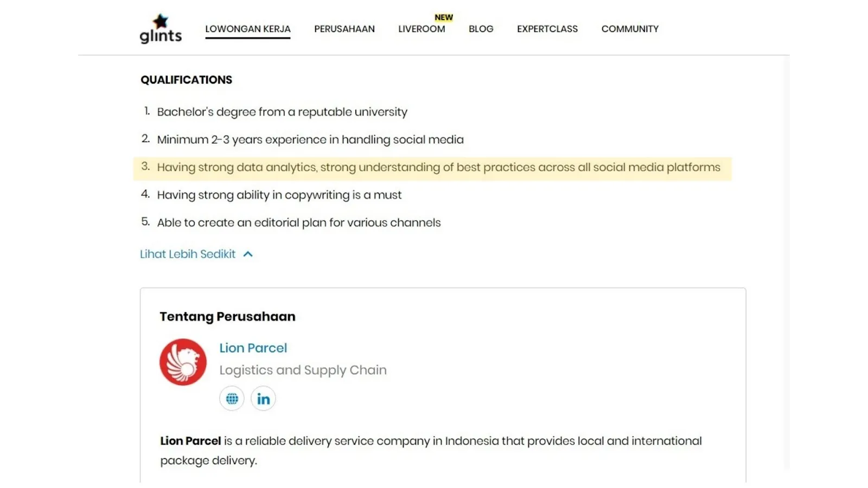This screenshot has width=868, height=488.
Task: Open the PERUSAHAAN menu
Action: (344, 29)
